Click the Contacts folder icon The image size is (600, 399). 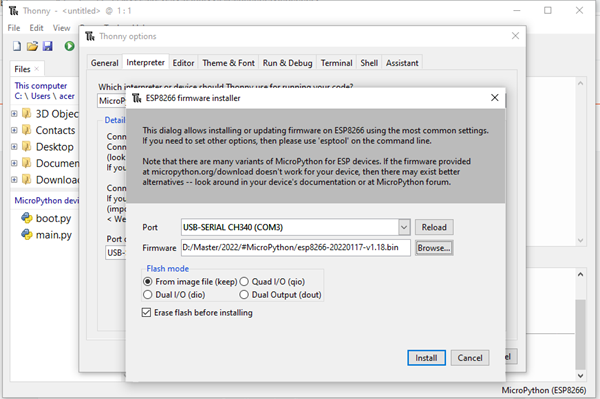coord(26,130)
